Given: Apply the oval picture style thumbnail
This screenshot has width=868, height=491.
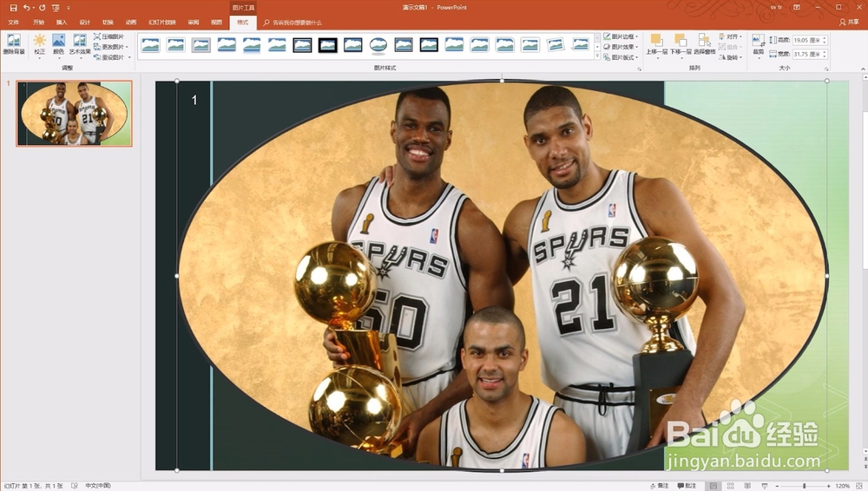Looking at the screenshot, I should [378, 45].
